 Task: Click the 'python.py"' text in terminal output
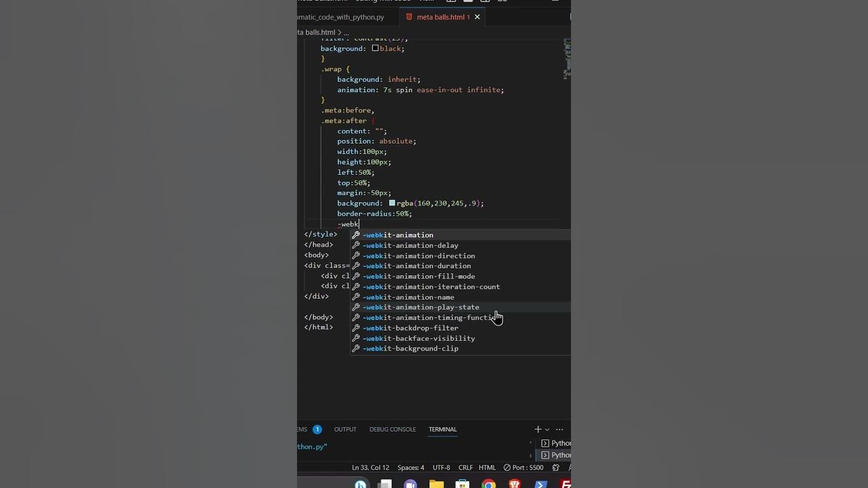312,447
